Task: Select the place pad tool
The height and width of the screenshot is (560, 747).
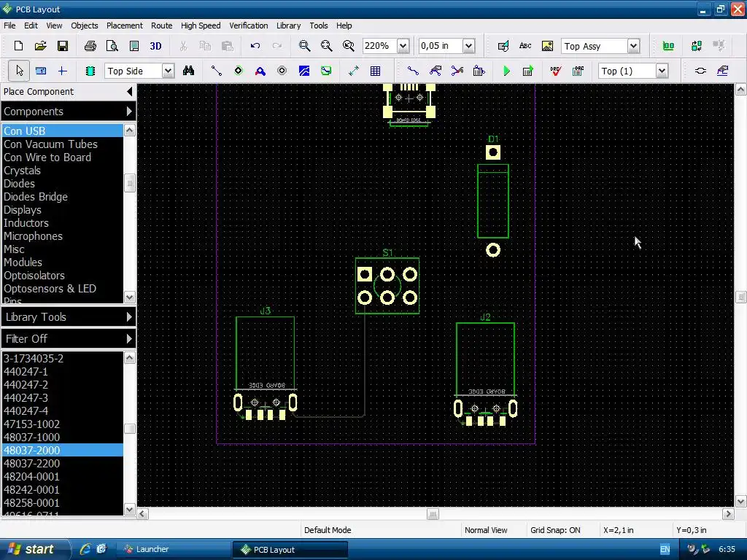Action: pyautogui.click(x=239, y=71)
